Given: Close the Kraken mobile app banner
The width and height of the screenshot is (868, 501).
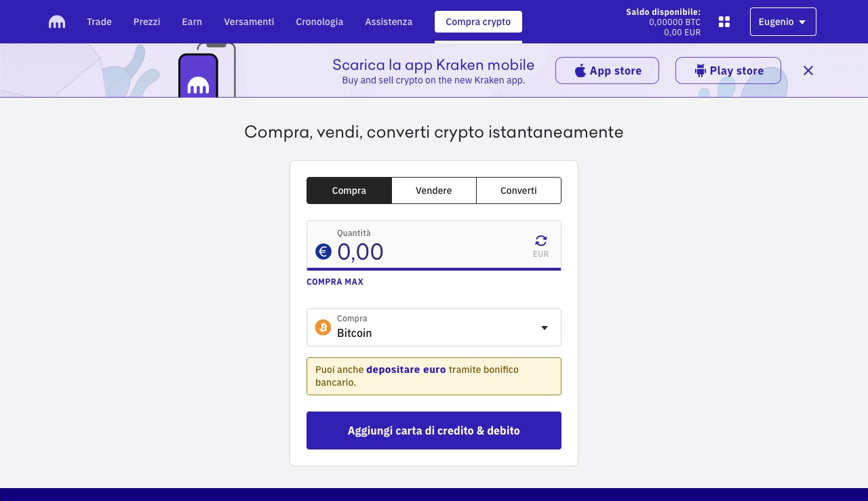Looking at the screenshot, I should 808,71.
